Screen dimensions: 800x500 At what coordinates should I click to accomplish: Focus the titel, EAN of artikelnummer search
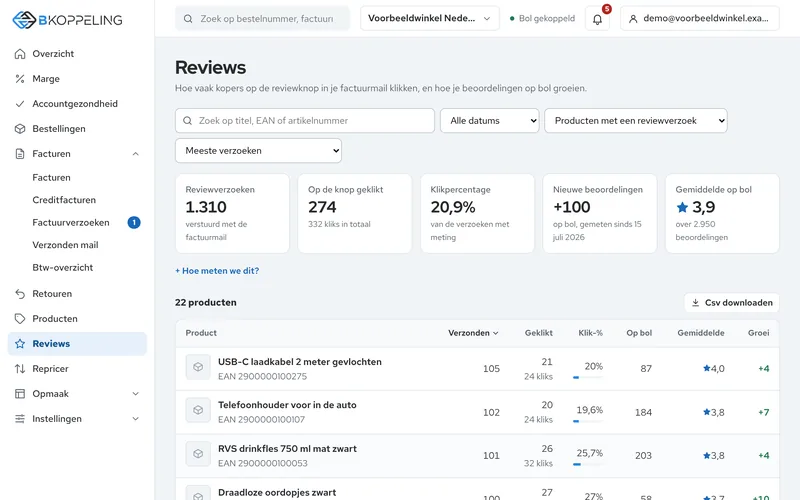(x=305, y=121)
